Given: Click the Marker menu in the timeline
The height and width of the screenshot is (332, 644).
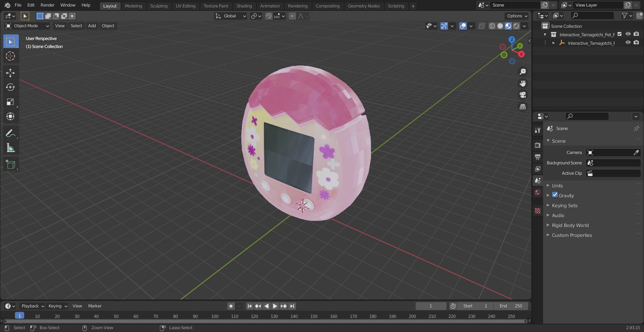Looking at the screenshot, I should click(95, 306).
